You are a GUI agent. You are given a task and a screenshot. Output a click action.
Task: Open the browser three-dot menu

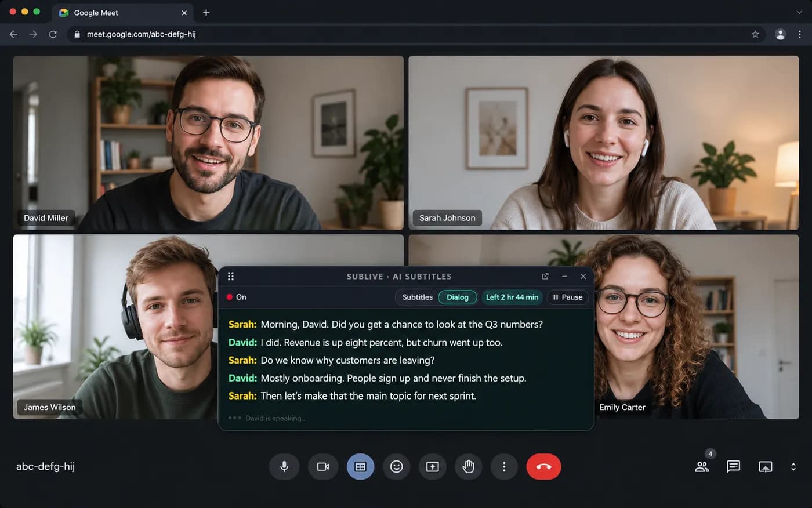(x=800, y=34)
